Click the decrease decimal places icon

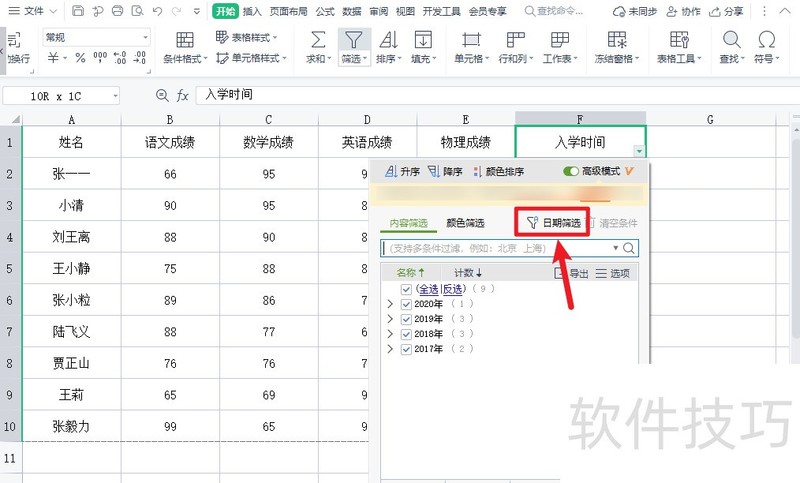140,58
